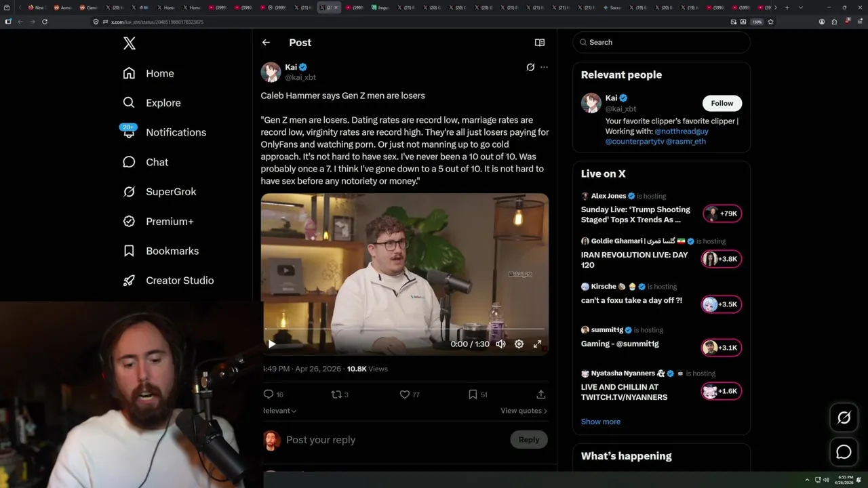Open system tray volume icon
Image resolution: width=868 pixels, height=488 pixels.
tap(826, 480)
